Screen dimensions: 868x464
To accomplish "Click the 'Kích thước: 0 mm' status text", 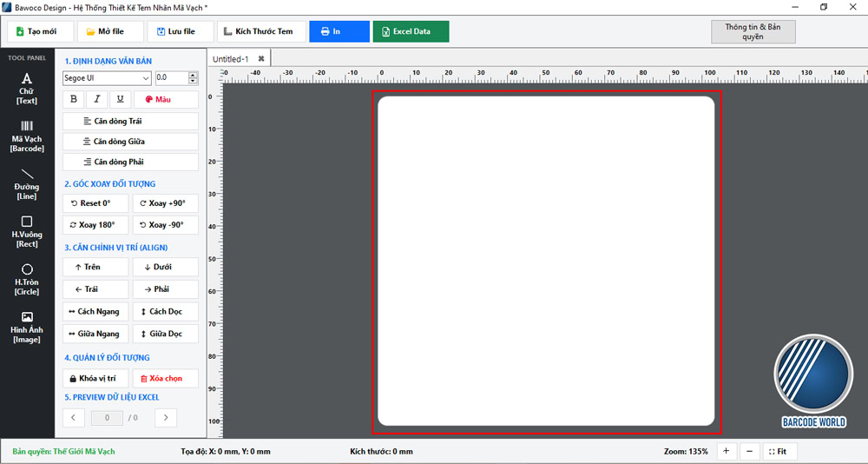I will tap(381, 451).
